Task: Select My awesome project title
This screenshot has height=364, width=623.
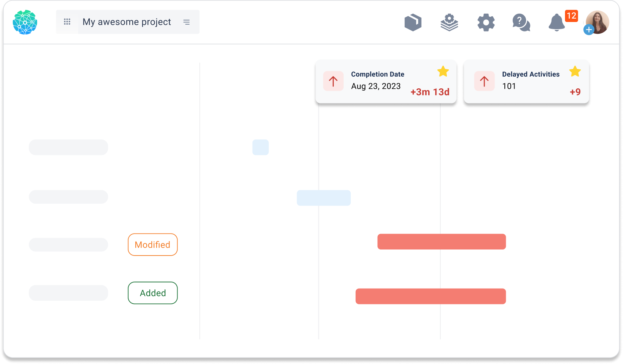Action: coord(127,22)
